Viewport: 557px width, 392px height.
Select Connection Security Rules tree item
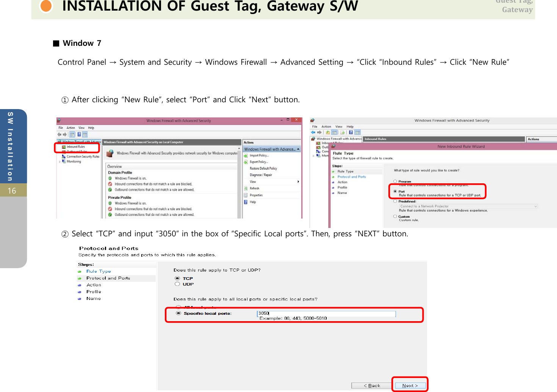[83, 156]
